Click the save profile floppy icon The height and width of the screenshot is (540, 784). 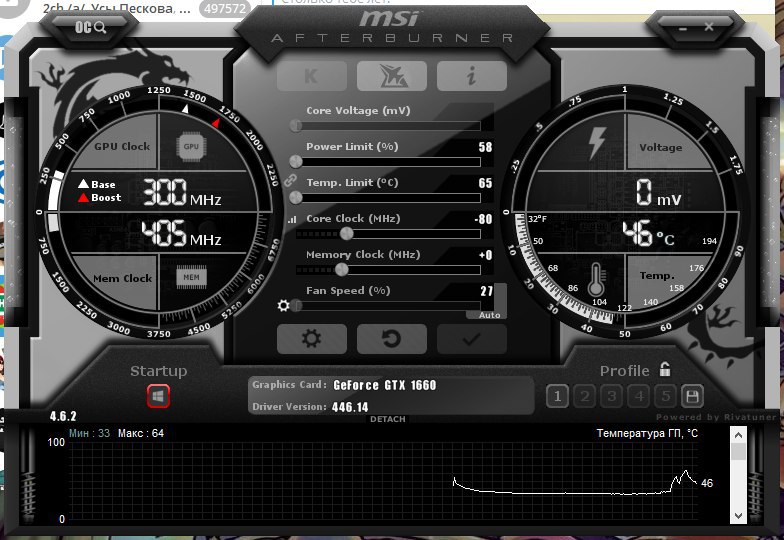692,396
